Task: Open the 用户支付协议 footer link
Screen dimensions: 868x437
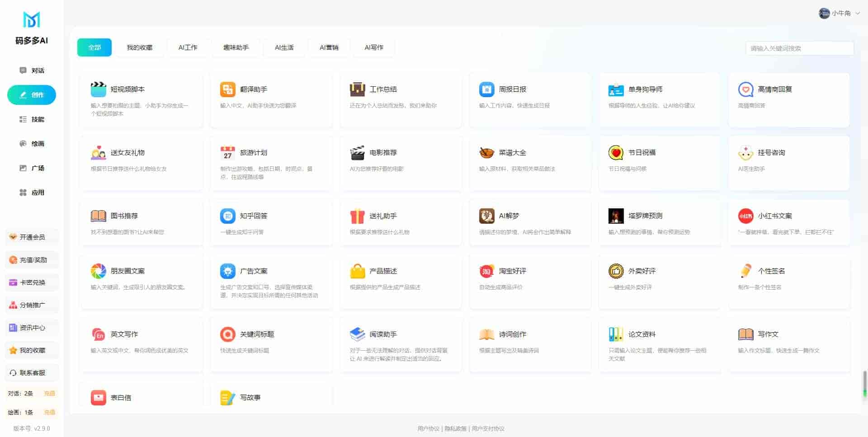Action: tap(488, 428)
